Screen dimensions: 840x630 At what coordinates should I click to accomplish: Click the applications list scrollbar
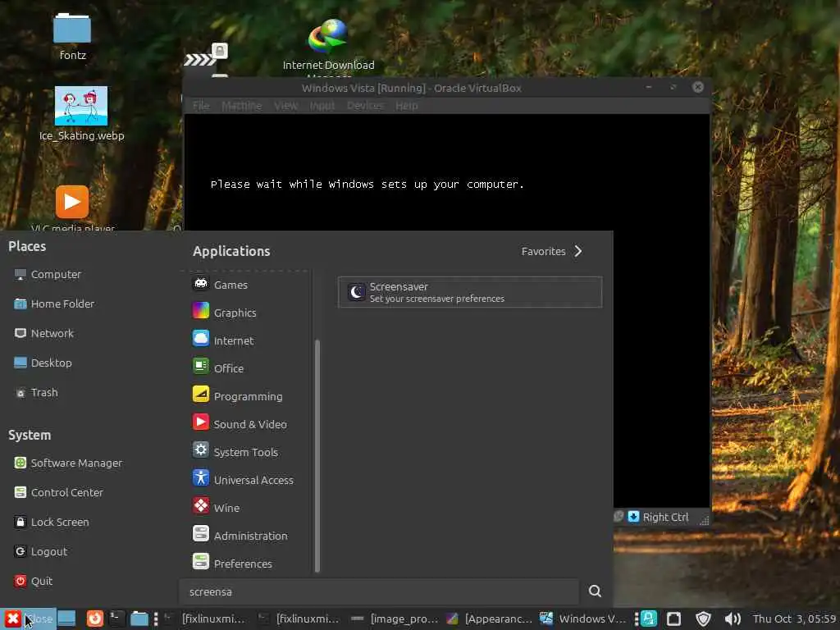317,455
